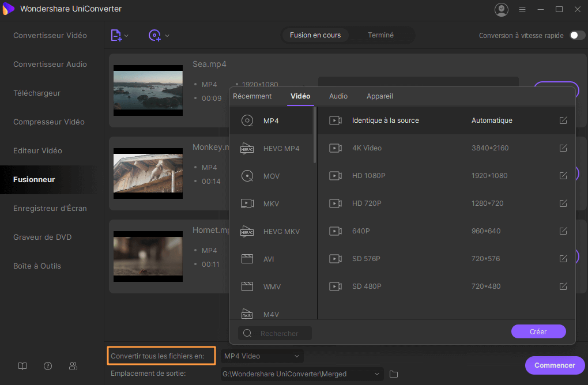The width and height of the screenshot is (588, 385).
Task: Click edit icon for HD 1080P preset
Action: (x=563, y=176)
